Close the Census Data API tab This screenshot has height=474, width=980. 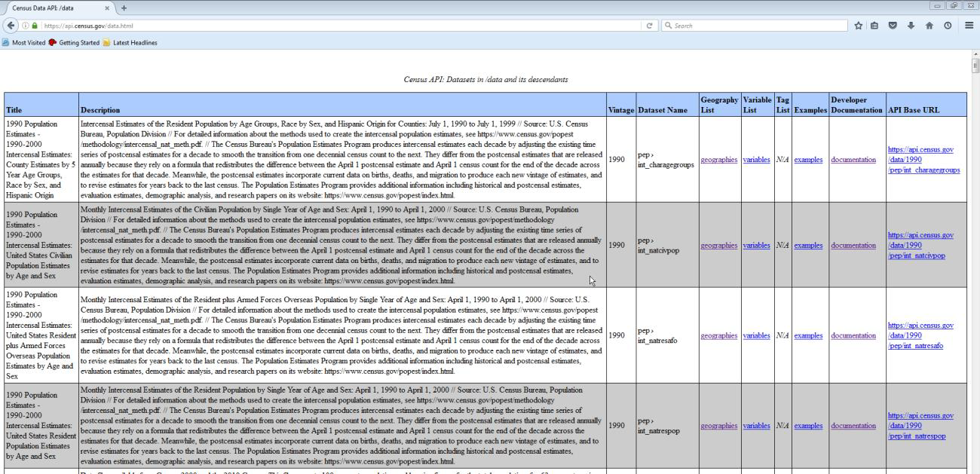[107, 8]
